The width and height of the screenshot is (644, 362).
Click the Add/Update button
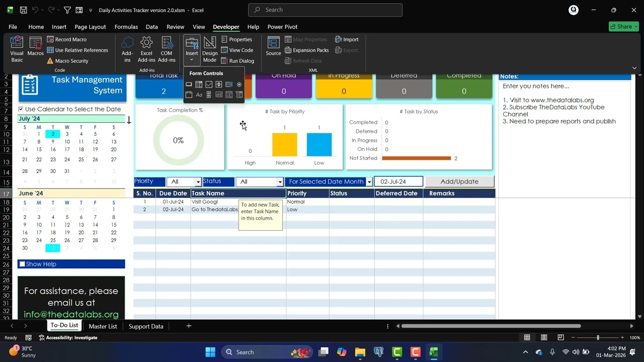click(x=459, y=182)
